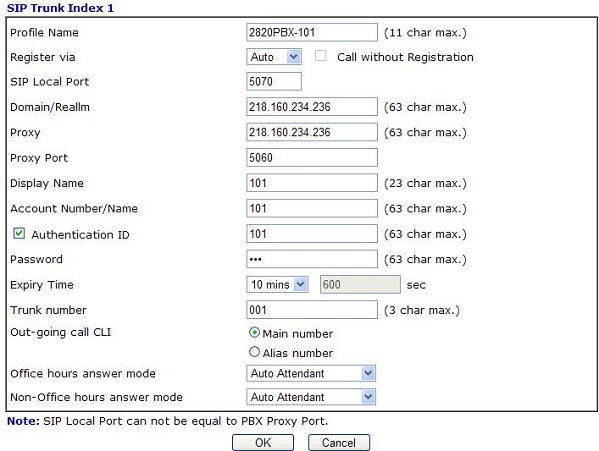Click the Password field

tap(312, 259)
